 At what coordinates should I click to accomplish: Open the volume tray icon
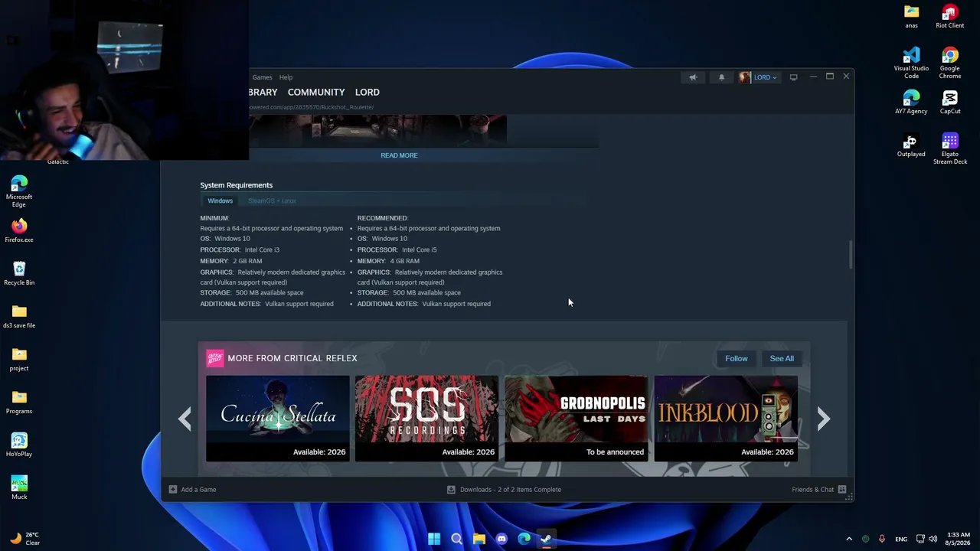[933, 539]
